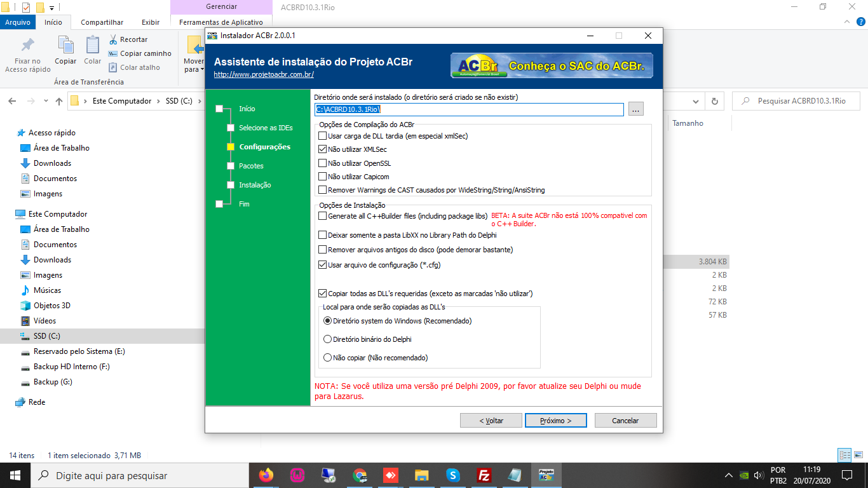Click Copiar caminho in ribbon
The width and height of the screenshot is (868, 488).
tap(139, 53)
